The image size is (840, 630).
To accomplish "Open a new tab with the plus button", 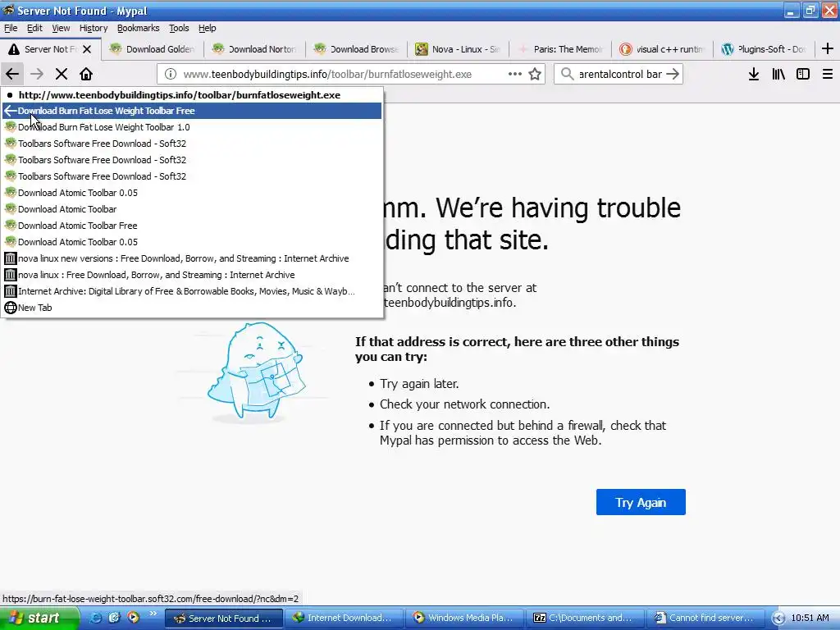I will [x=827, y=48].
